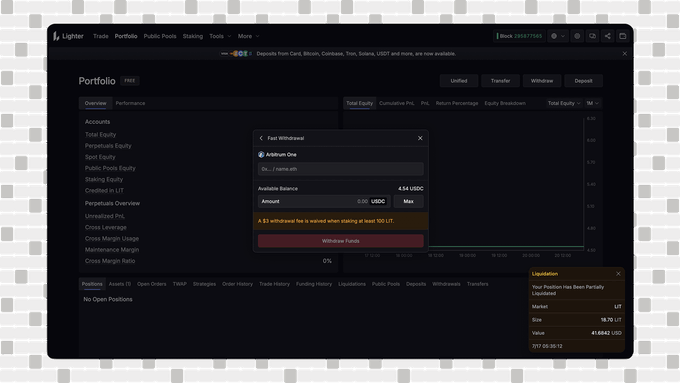Expand the Tools menu
Screen dimensions: 680x383
coord(220,36)
